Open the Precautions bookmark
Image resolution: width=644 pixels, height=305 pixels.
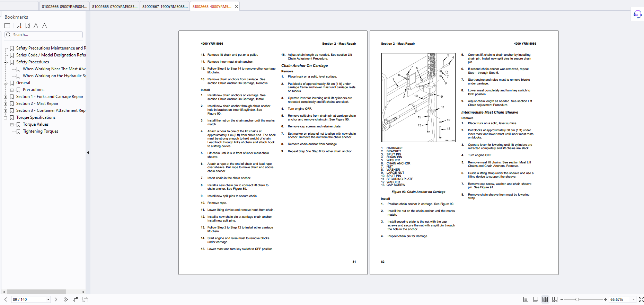[34, 90]
